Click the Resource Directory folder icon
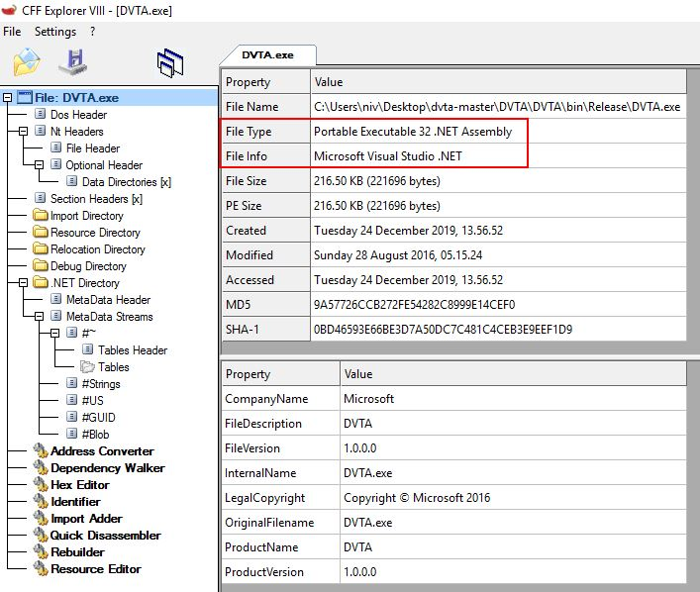 click(x=41, y=233)
